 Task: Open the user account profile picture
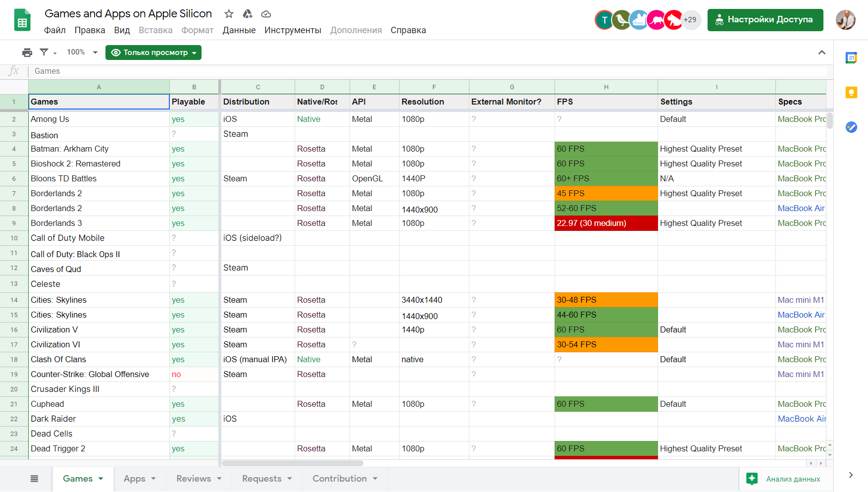pyautogui.click(x=846, y=20)
